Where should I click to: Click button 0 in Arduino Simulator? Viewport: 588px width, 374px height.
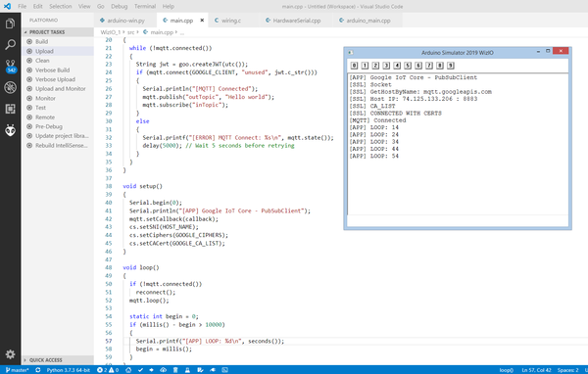[x=354, y=66]
